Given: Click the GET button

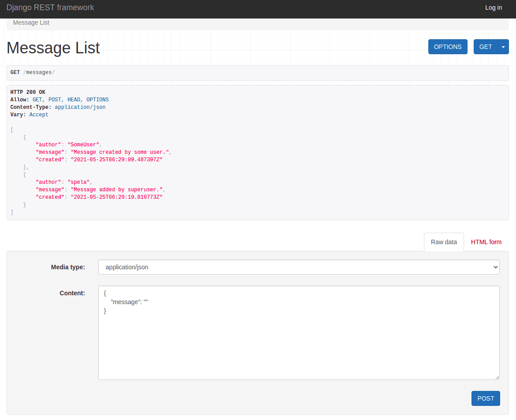Looking at the screenshot, I should [486, 47].
